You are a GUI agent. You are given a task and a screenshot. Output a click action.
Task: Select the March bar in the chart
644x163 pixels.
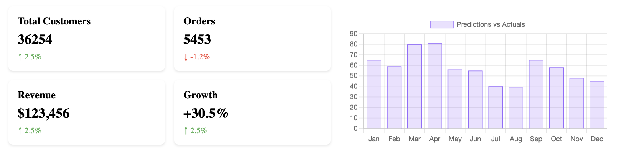(414, 86)
